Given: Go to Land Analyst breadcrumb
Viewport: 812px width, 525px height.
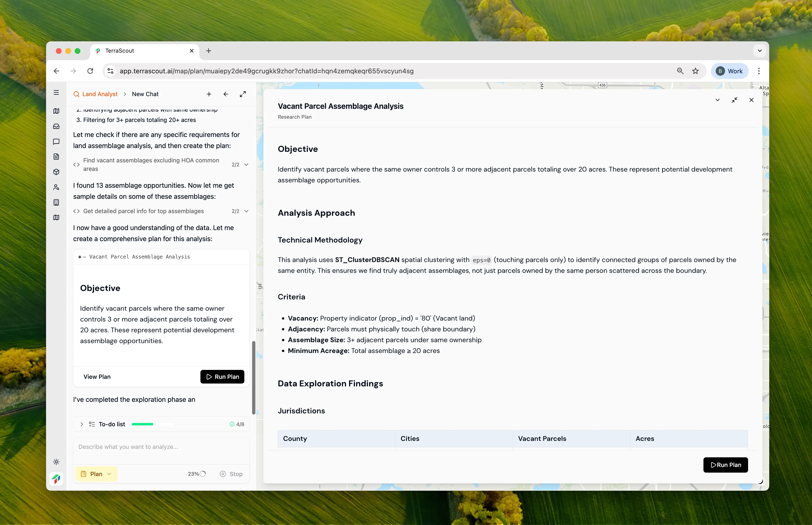Looking at the screenshot, I should pyautogui.click(x=99, y=94).
